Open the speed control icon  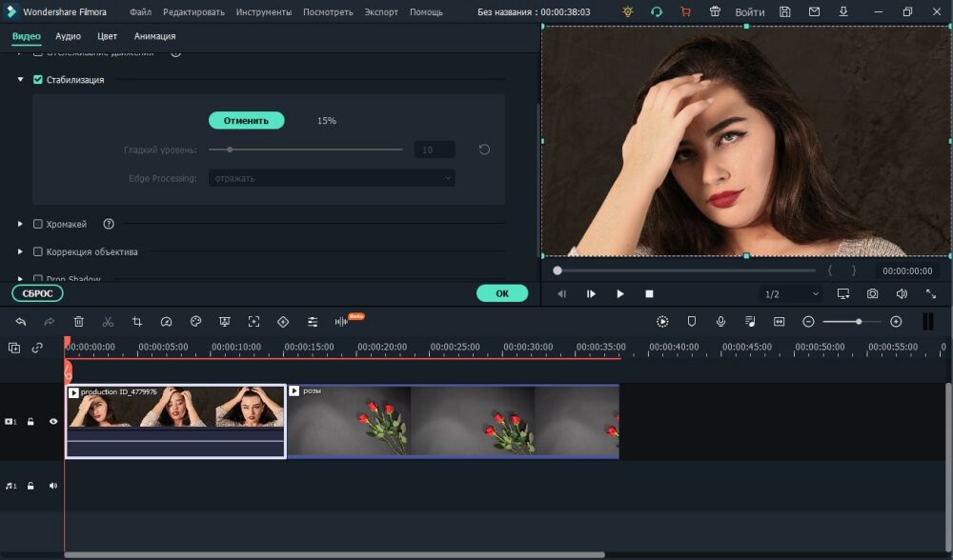(166, 322)
